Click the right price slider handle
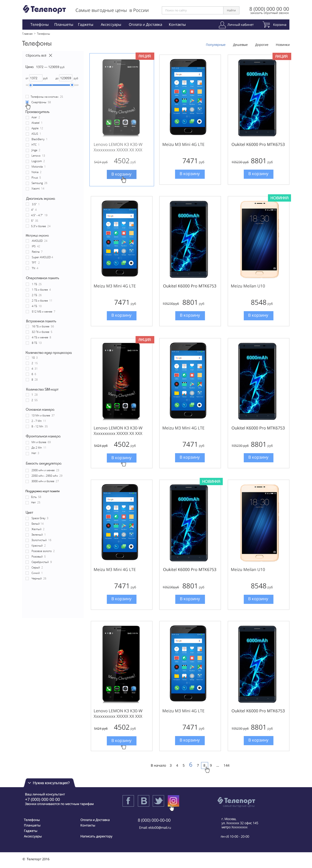This screenshot has width=312, height=868. (72, 85)
